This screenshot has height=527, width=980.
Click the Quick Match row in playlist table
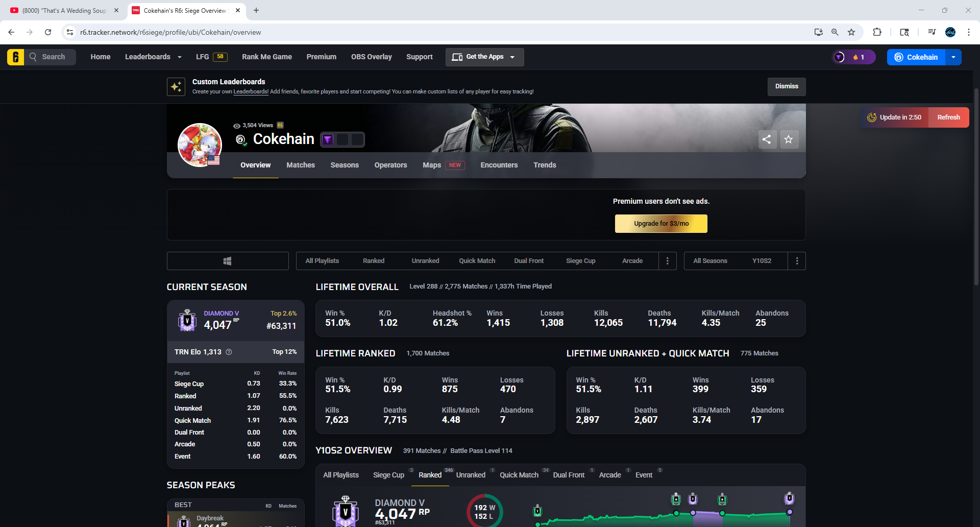(235, 420)
